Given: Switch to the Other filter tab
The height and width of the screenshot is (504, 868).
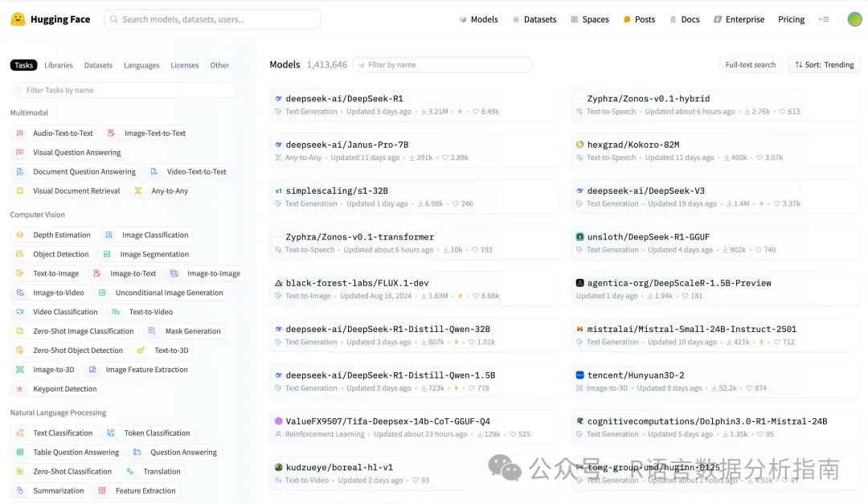Looking at the screenshot, I should click(x=219, y=65).
